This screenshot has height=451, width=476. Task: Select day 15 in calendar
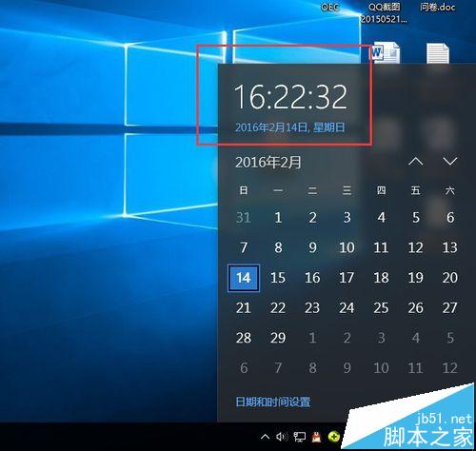click(x=278, y=278)
